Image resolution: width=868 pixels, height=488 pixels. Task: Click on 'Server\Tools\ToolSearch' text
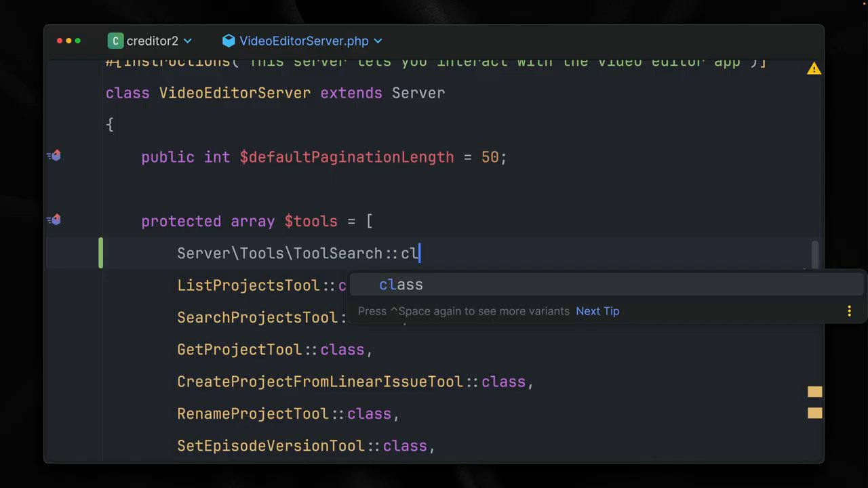pyautogui.click(x=280, y=253)
